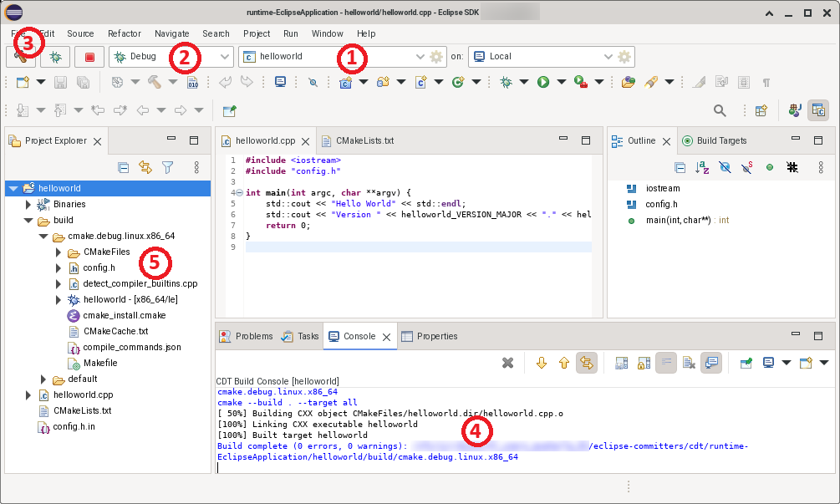This screenshot has width=840, height=504.
Task: Click Open Element folder icon
Action: tap(629, 82)
